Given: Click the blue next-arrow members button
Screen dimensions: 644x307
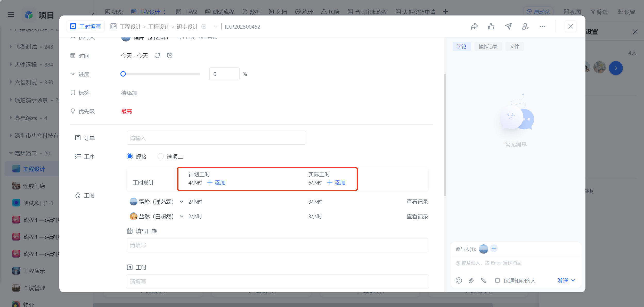Looking at the screenshot, I should tap(616, 68).
